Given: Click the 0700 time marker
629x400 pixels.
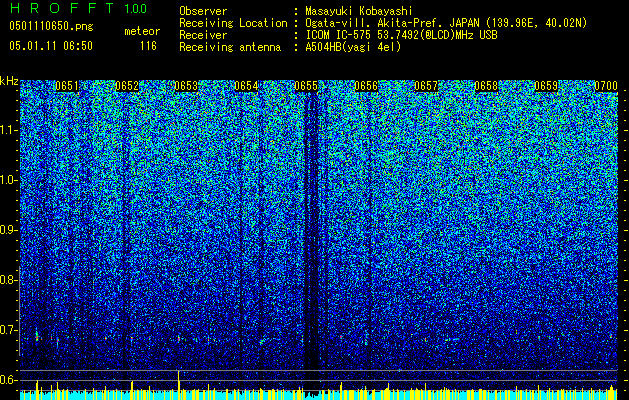Looking at the screenshot, I should (x=606, y=86).
